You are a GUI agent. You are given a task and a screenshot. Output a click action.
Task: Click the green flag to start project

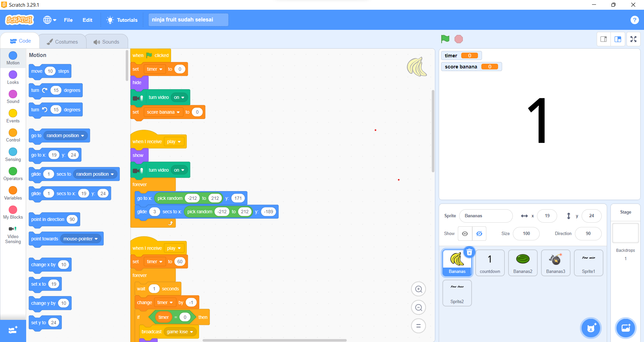coord(445,39)
